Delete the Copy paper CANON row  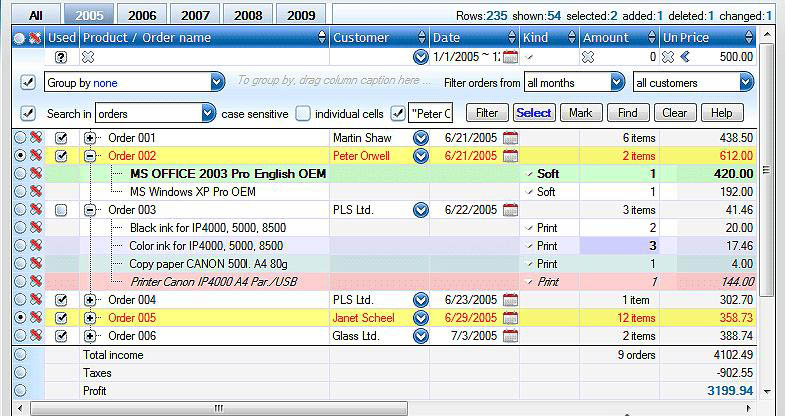pos(36,263)
